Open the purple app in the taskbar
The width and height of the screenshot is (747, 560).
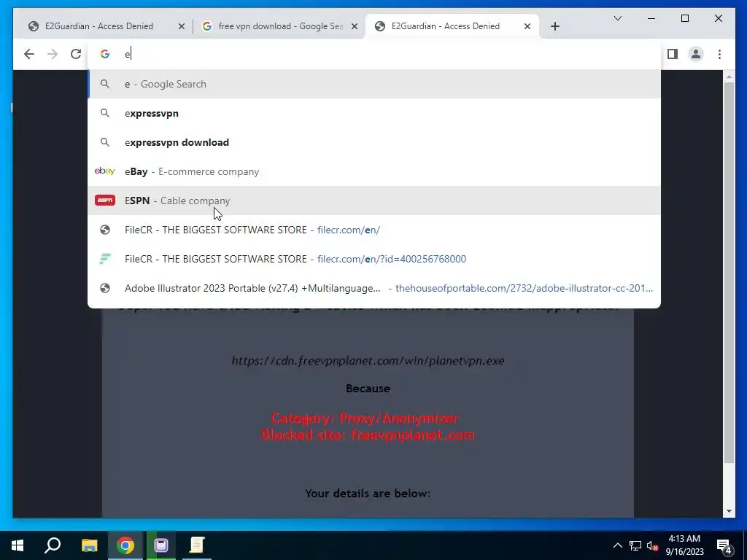(x=161, y=545)
